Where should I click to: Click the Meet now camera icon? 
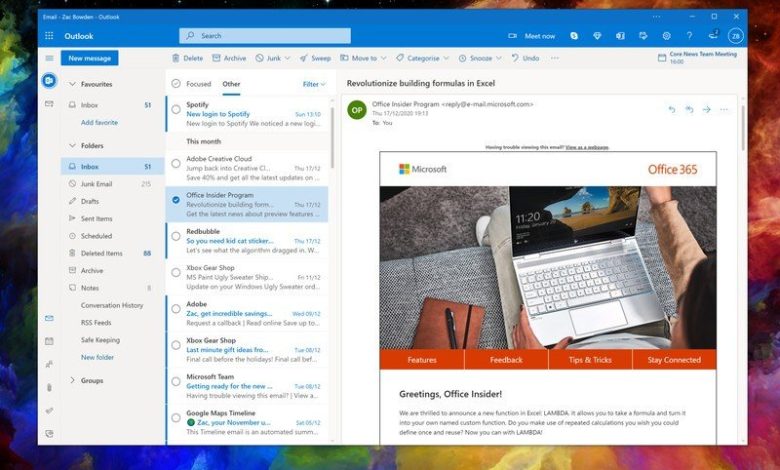[512, 36]
